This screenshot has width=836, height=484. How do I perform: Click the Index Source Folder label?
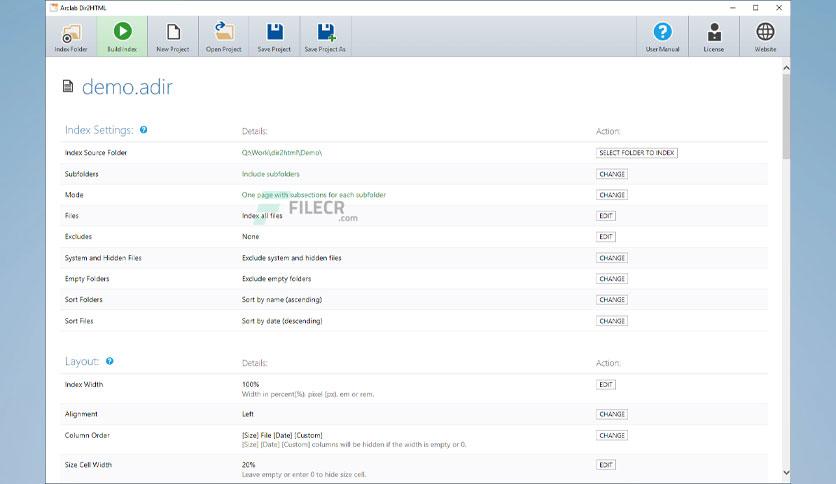[x=95, y=152]
